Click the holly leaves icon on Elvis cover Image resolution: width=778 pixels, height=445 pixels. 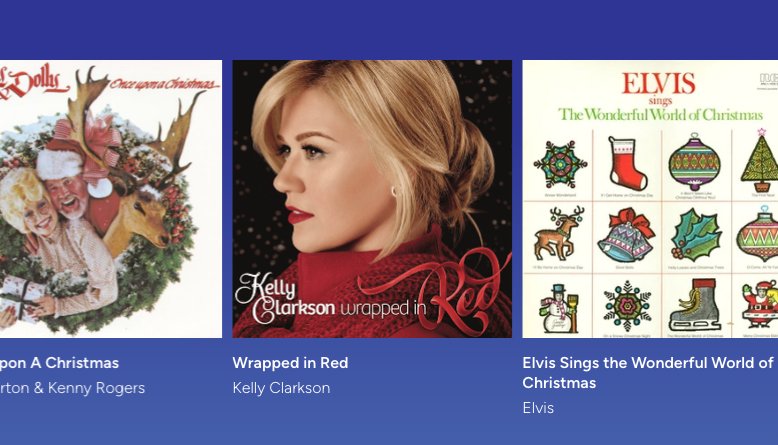pos(696,235)
